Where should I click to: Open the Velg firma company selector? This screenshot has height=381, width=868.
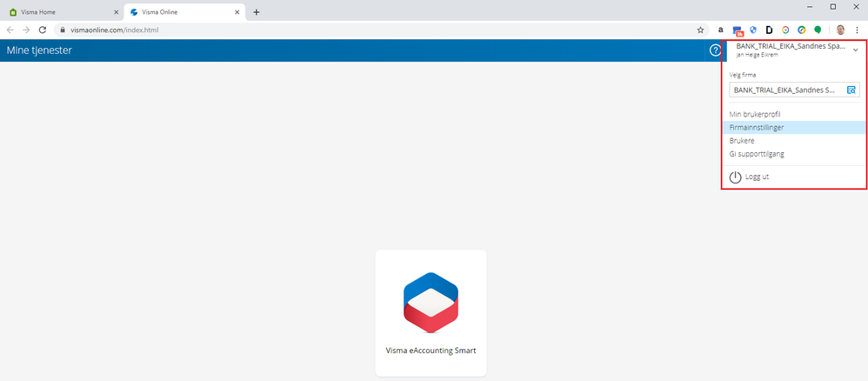coord(794,90)
